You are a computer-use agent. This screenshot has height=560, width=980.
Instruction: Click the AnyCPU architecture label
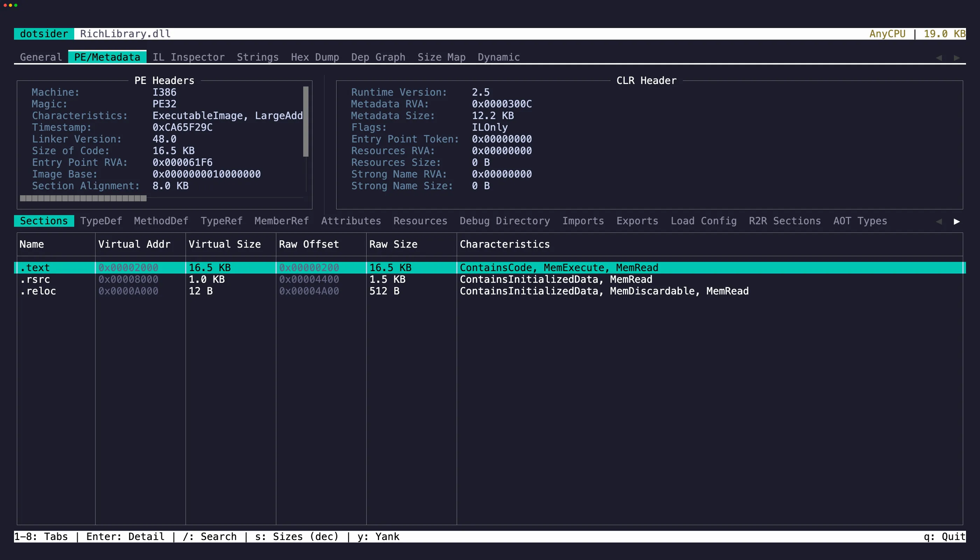(x=888, y=34)
